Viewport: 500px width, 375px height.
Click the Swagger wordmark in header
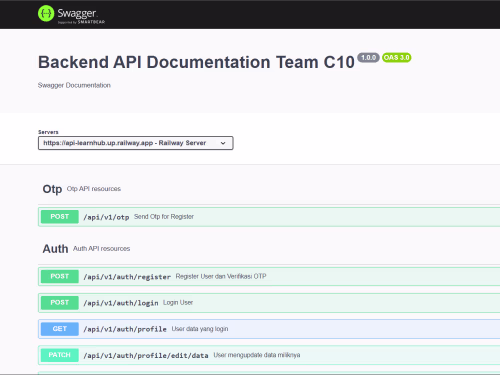(78, 13)
